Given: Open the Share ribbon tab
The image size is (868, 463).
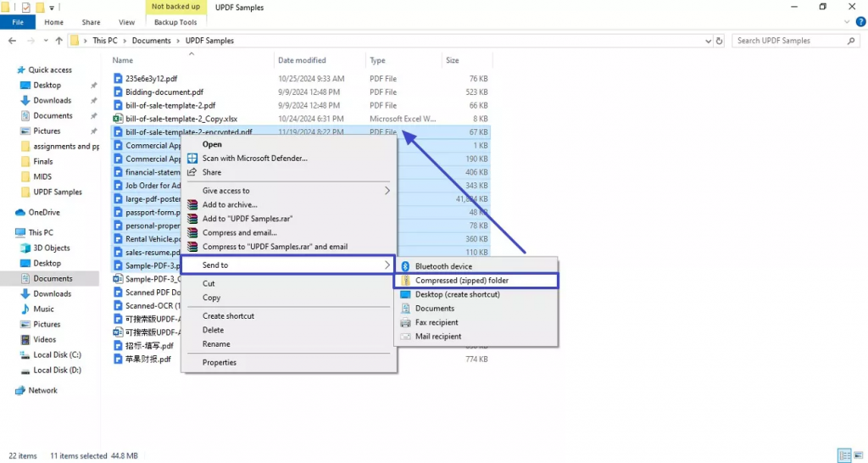Looking at the screenshot, I should (91, 22).
